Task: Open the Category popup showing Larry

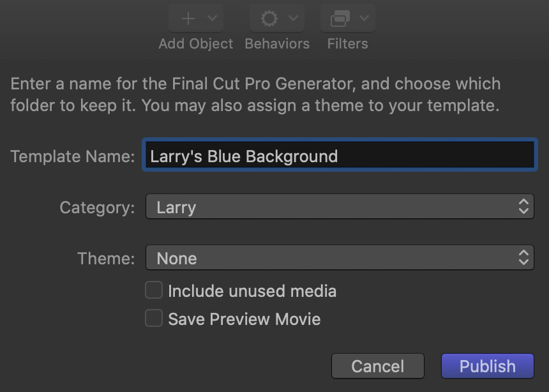Action: (340, 207)
